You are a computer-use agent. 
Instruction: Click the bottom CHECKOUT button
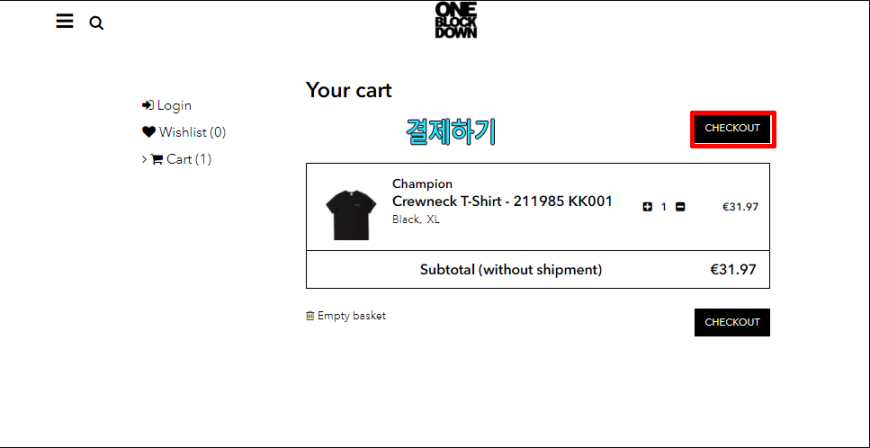click(x=732, y=323)
